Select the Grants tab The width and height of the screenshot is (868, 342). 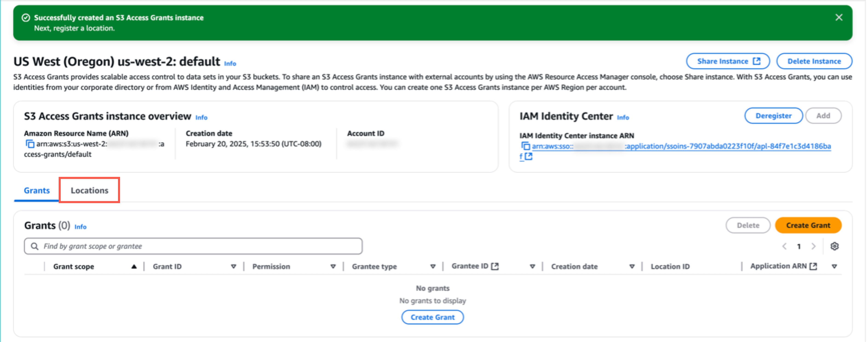pyautogui.click(x=37, y=190)
